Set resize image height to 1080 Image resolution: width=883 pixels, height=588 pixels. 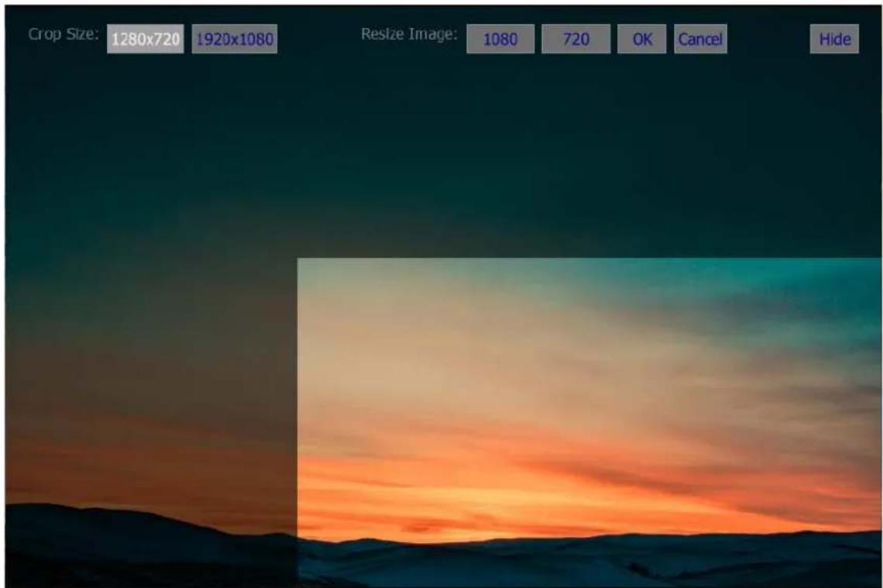click(500, 39)
